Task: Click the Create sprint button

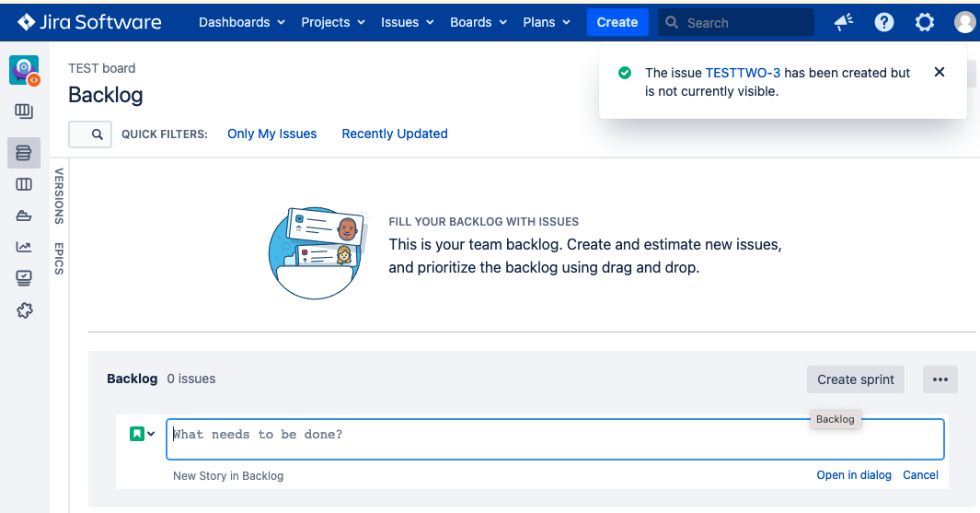Action: click(x=856, y=379)
